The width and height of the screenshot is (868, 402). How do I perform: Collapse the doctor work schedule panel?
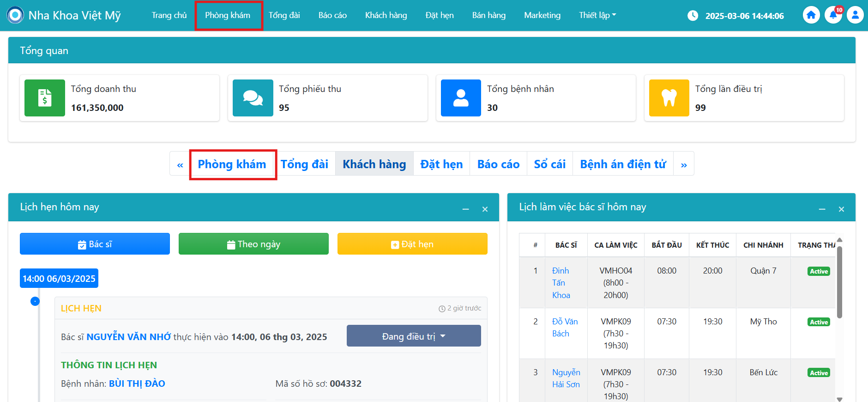pos(822,209)
